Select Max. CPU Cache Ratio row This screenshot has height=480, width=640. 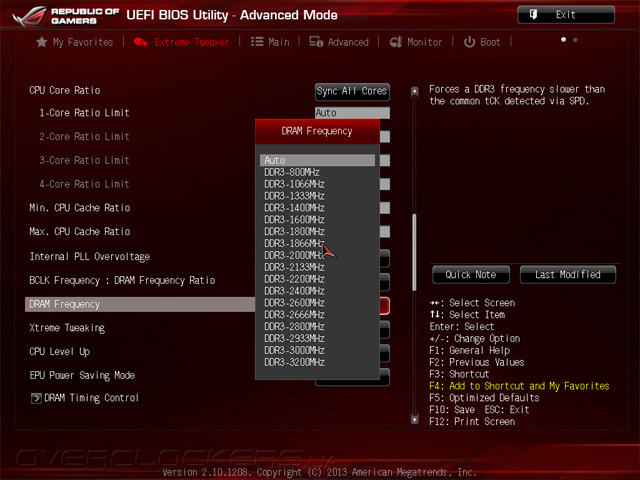click(x=80, y=231)
